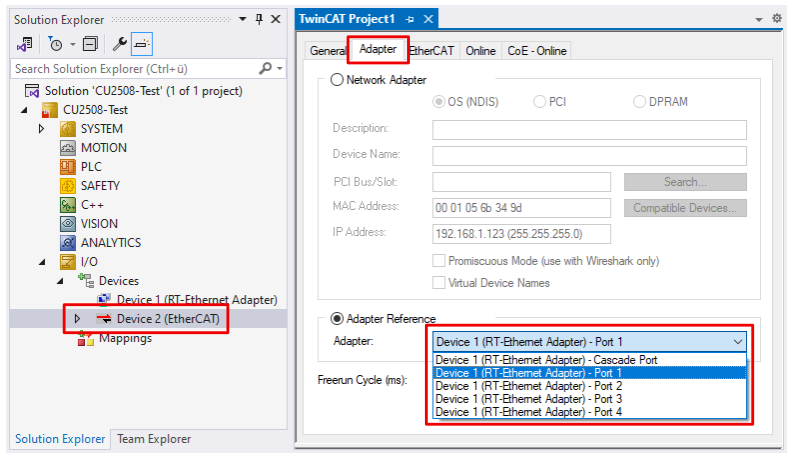Screen dimensions: 793x459
Task: Open the Solution Explorer window position dropdown
Action: [243, 19]
